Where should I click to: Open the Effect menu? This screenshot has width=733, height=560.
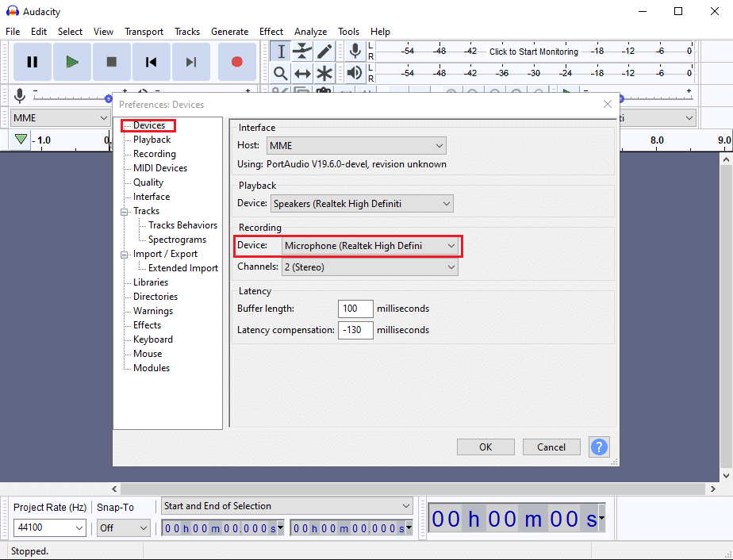pos(271,32)
